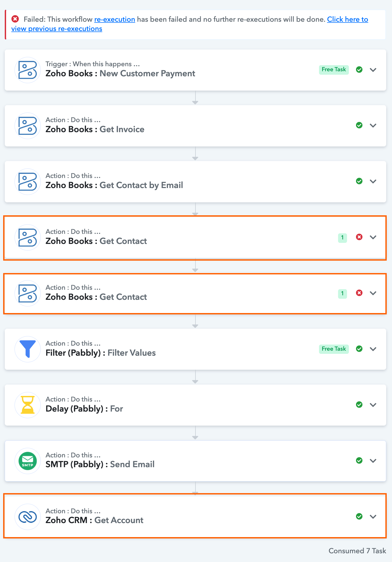
Task: Click the red error icon on first Get Contact step
Action: point(359,237)
